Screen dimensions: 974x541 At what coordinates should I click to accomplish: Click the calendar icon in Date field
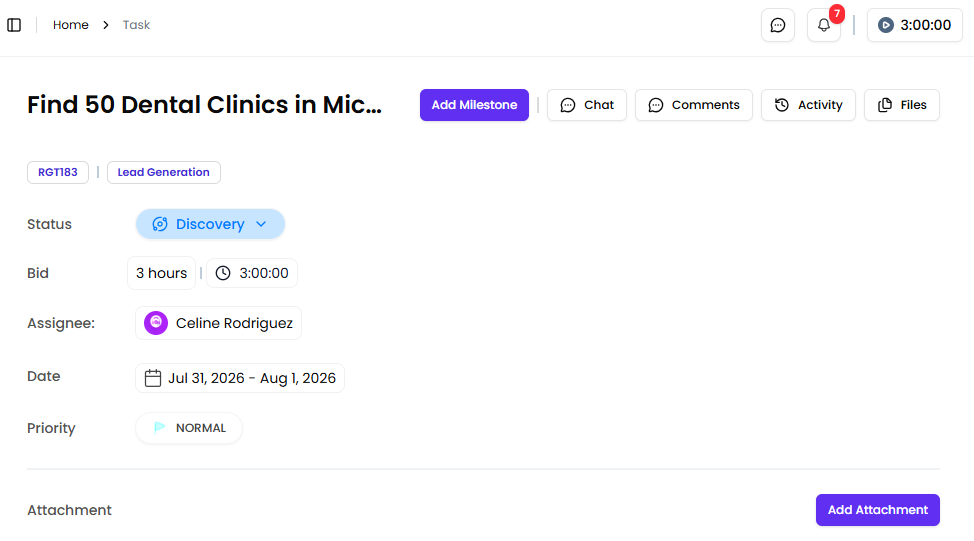153,378
